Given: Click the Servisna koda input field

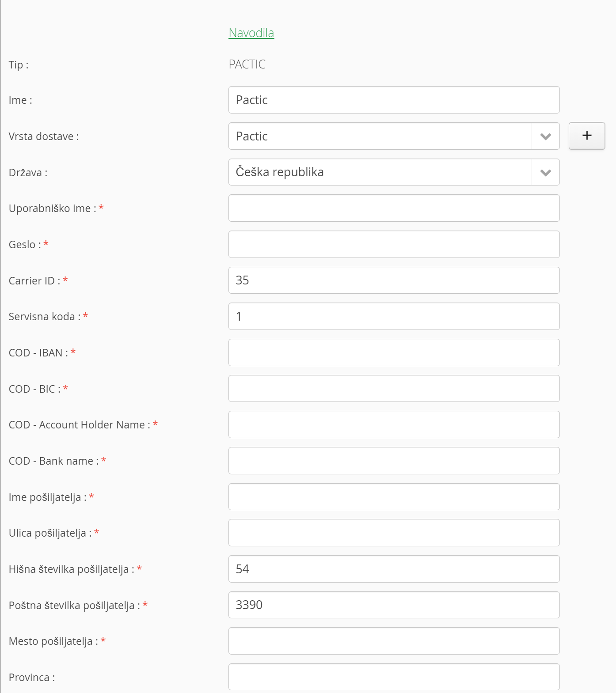Looking at the screenshot, I should (394, 316).
